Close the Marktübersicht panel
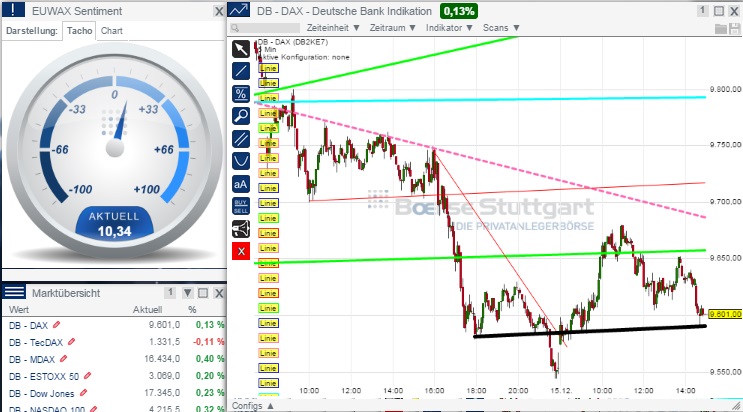This screenshot has height=412, width=743. (218, 293)
